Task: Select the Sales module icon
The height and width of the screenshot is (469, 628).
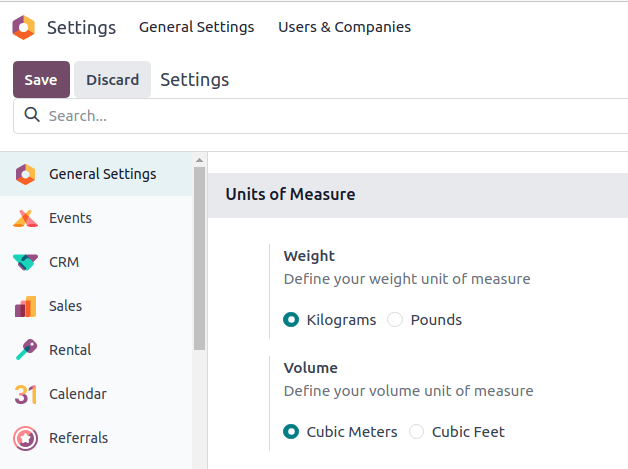Action: pyautogui.click(x=25, y=306)
